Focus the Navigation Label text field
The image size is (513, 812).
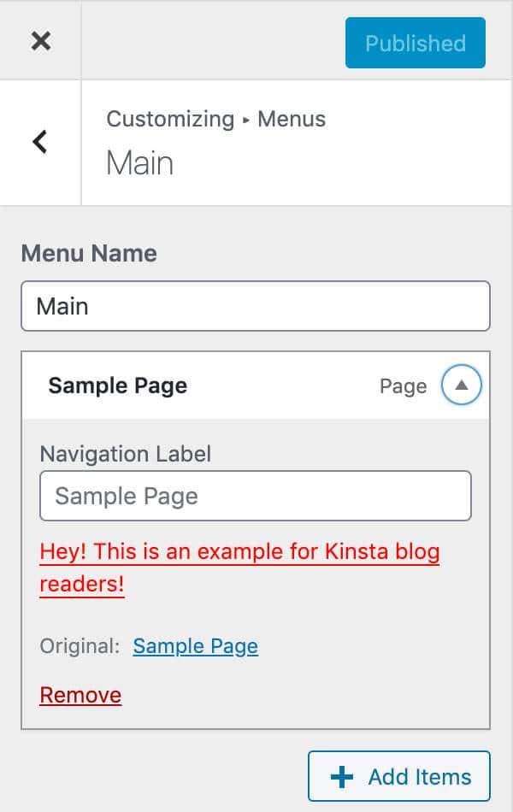[x=255, y=496]
